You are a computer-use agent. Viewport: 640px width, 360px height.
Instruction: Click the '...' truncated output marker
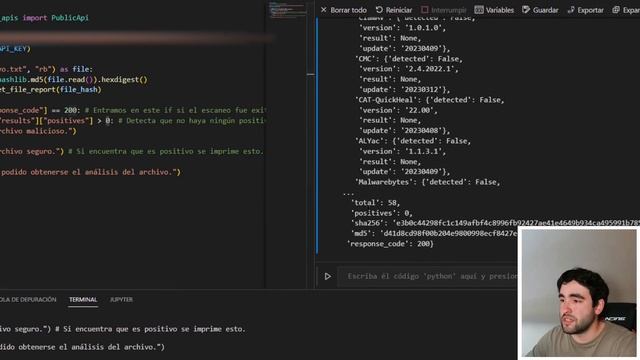point(348,193)
